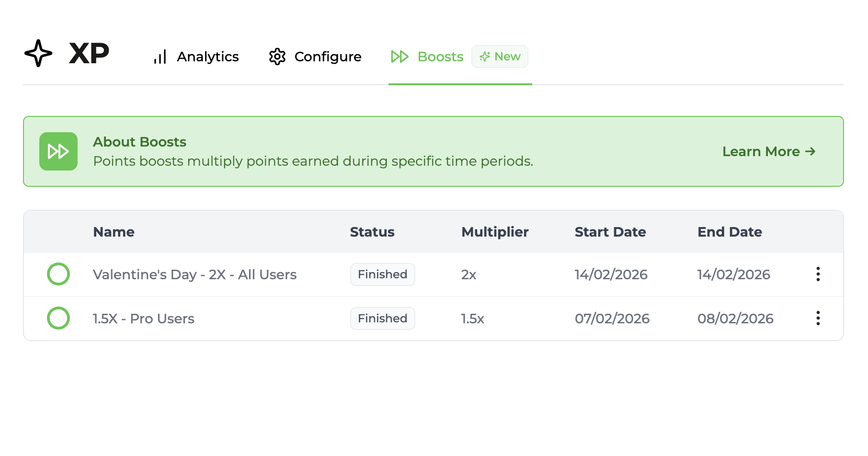This screenshot has width=868, height=456.
Task: Open the 1.5X - Pro Users boost row
Action: [x=143, y=319]
